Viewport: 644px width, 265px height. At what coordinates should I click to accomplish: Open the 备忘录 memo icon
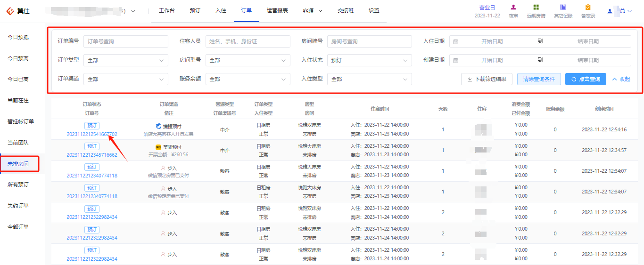(x=588, y=7)
